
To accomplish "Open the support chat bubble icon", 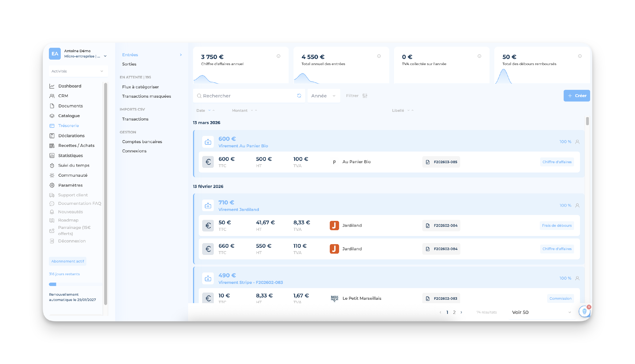I will [584, 312].
